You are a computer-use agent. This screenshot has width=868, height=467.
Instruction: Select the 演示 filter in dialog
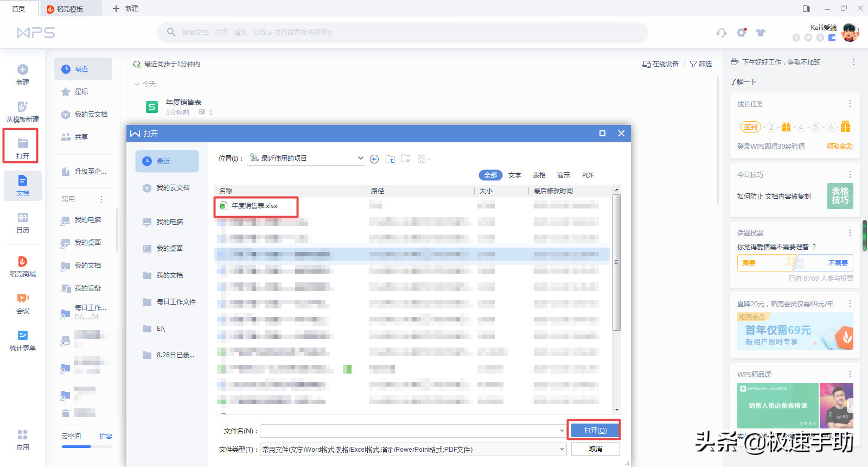(x=564, y=175)
